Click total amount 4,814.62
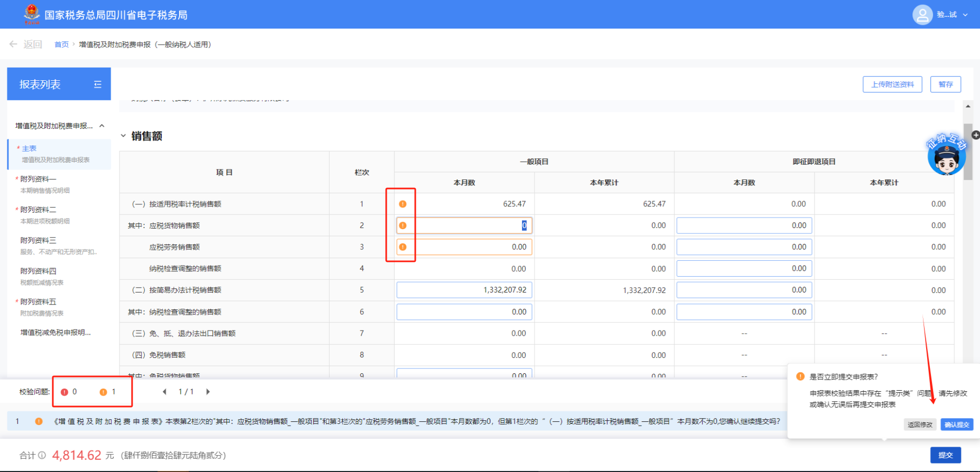Image resolution: width=980 pixels, height=472 pixels. click(x=77, y=455)
